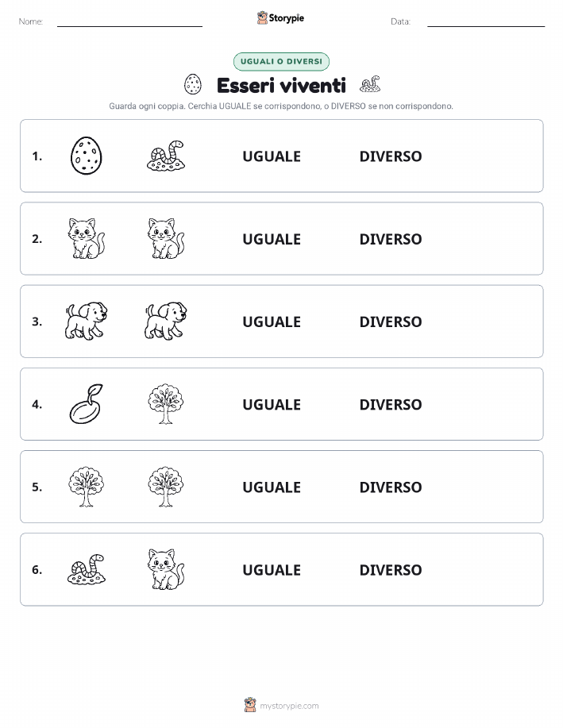Choose DIVERSO for row 1
The height and width of the screenshot is (728, 563).
pos(391,156)
